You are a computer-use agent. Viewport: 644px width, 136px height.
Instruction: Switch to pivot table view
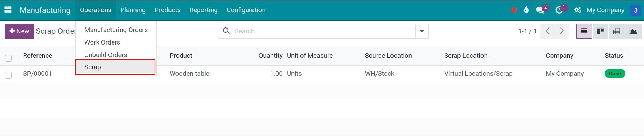pos(617,31)
